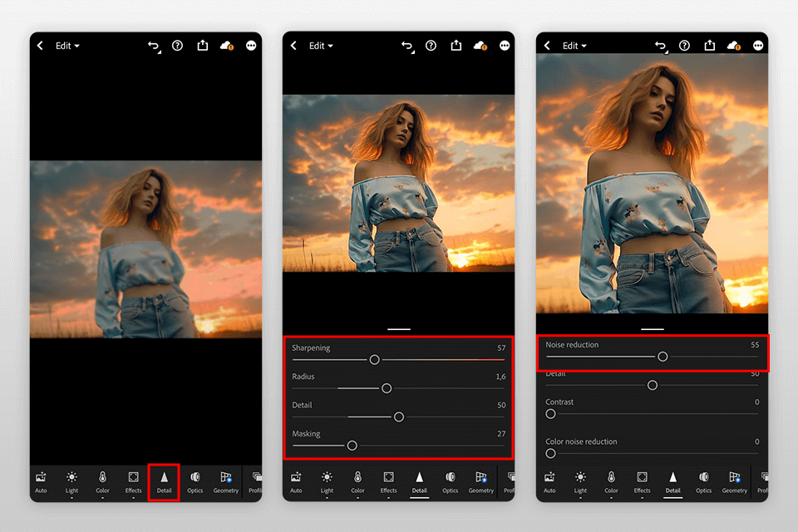Open more options menu in right phone
The width and height of the screenshot is (798, 532).
(758, 46)
